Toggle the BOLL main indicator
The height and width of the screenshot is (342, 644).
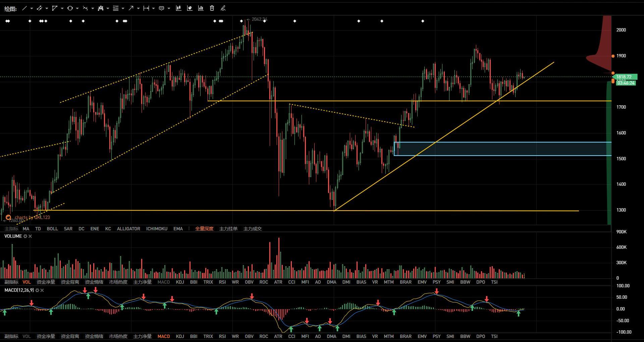(x=52, y=229)
